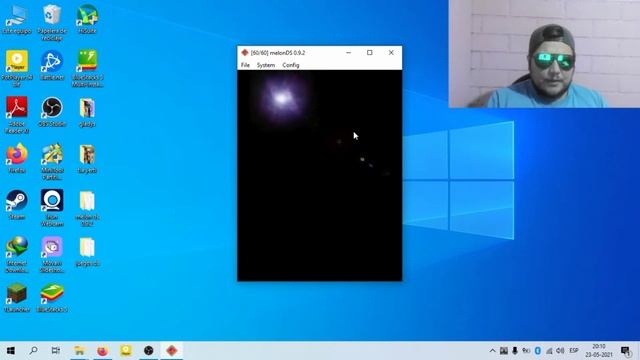Select the melonDS folder on the desktop
The height and width of the screenshot is (360, 640).
click(x=87, y=208)
